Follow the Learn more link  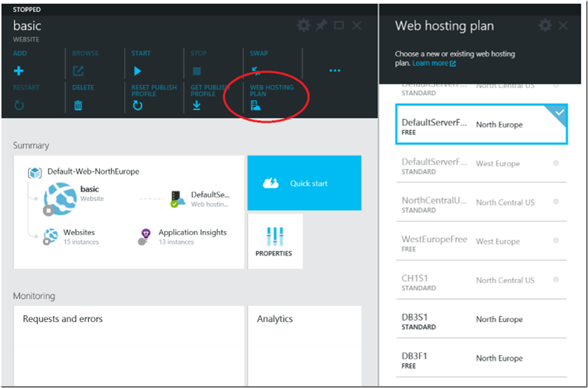[434, 63]
